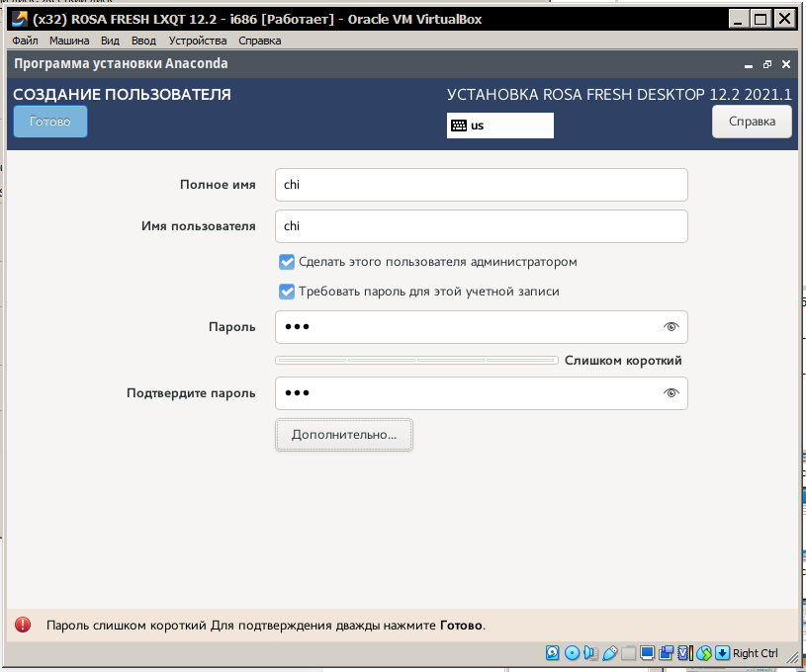Click the video capture icon in status bar
This screenshot has width=806, height=672.
[x=667, y=653]
